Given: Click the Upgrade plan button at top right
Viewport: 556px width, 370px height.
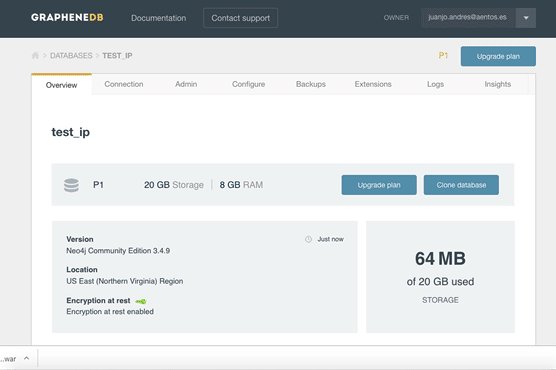Looking at the screenshot, I should point(498,56).
